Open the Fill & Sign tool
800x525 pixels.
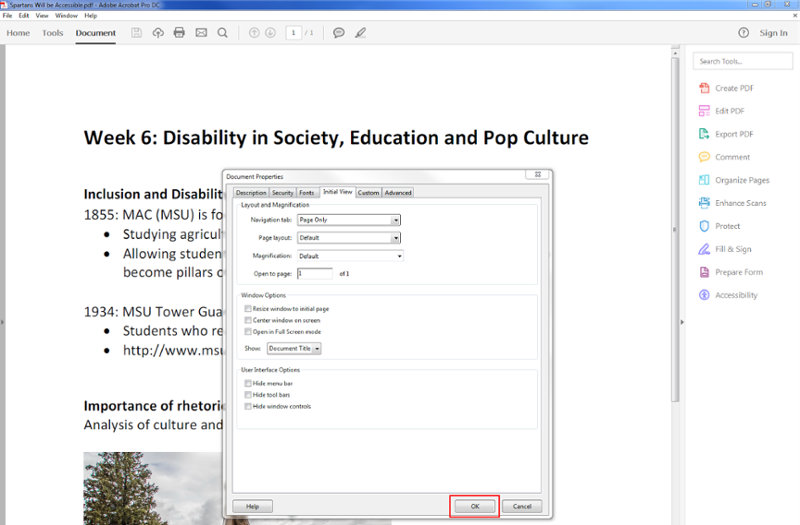[725, 249]
